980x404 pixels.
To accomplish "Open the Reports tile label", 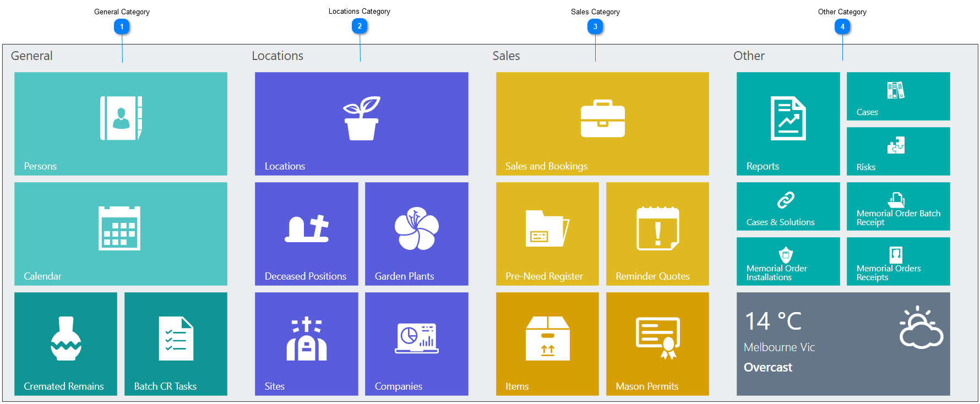I will point(763,166).
